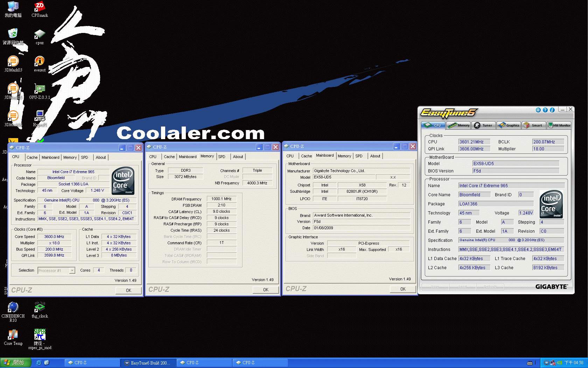Switch to the EasyTune6 Smart tab

533,125
